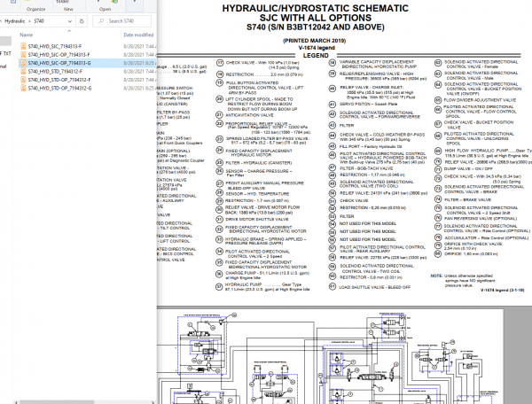Click legend entry LOAD SHUTTLE VALVE - BLEED OFF
This screenshot has width=532, height=404.
pos(375,287)
